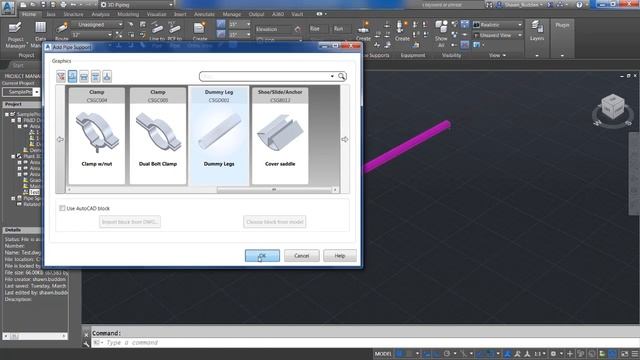Open the Data Manager ribbon tool
Viewport: 640px width, 360px height.
pyautogui.click(x=40, y=35)
